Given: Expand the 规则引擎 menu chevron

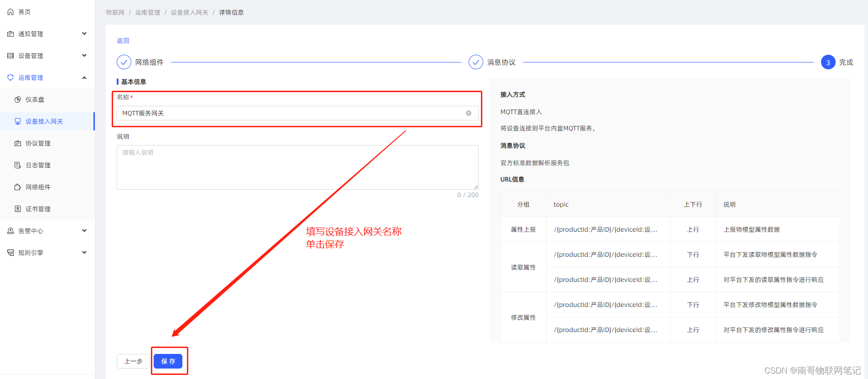Looking at the screenshot, I should click(84, 252).
